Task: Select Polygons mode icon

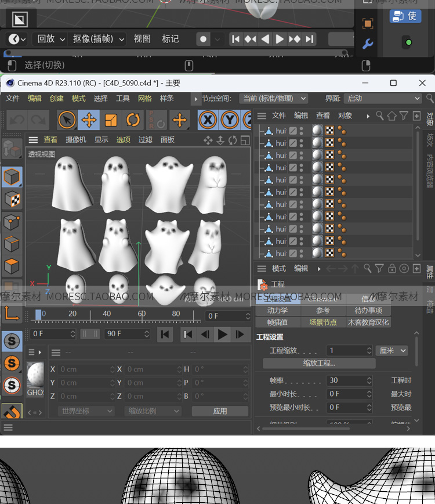Action: (x=12, y=266)
